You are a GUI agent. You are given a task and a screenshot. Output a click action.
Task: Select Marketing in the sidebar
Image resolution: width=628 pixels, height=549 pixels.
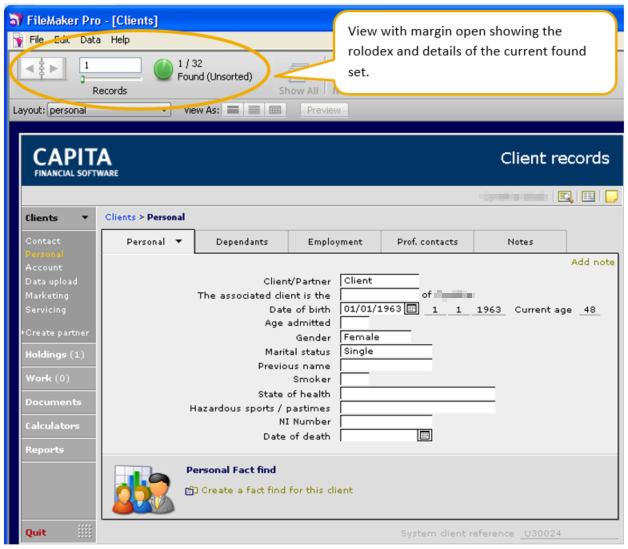pyautogui.click(x=47, y=296)
